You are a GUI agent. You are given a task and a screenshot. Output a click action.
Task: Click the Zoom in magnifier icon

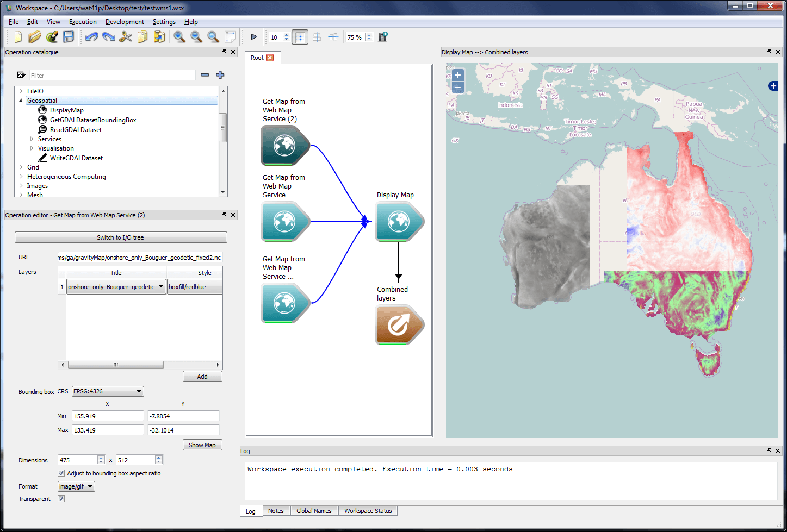pos(179,37)
